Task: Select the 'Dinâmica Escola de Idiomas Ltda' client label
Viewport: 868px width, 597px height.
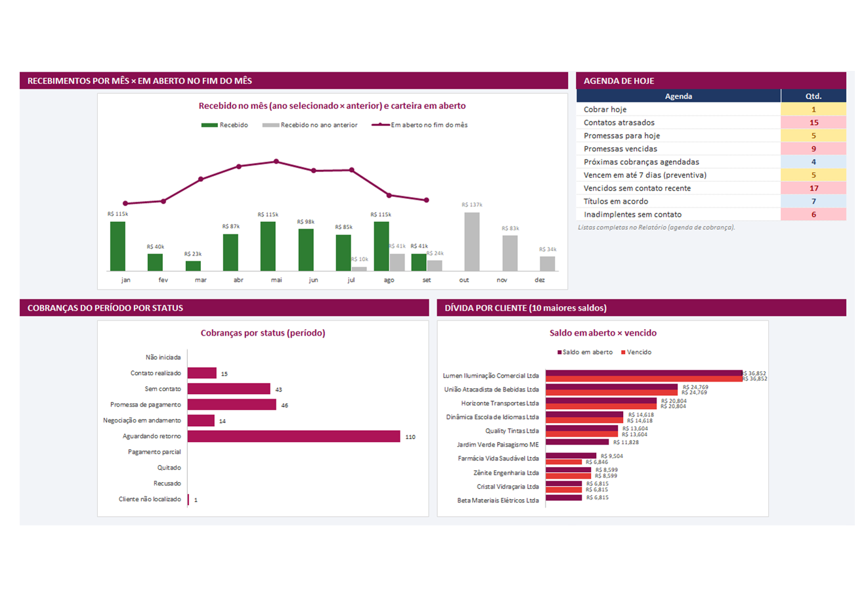Action: [492, 417]
